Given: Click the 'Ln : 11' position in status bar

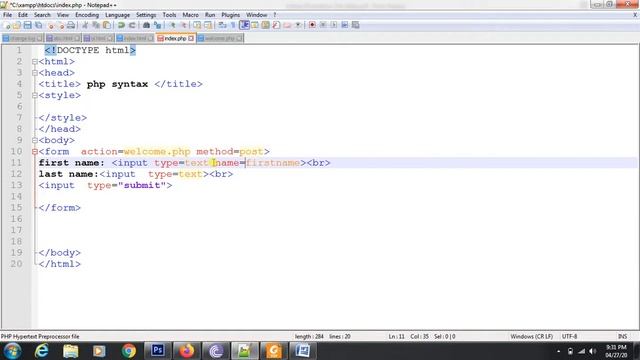Looking at the screenshot, I should [x=396, y=337].
